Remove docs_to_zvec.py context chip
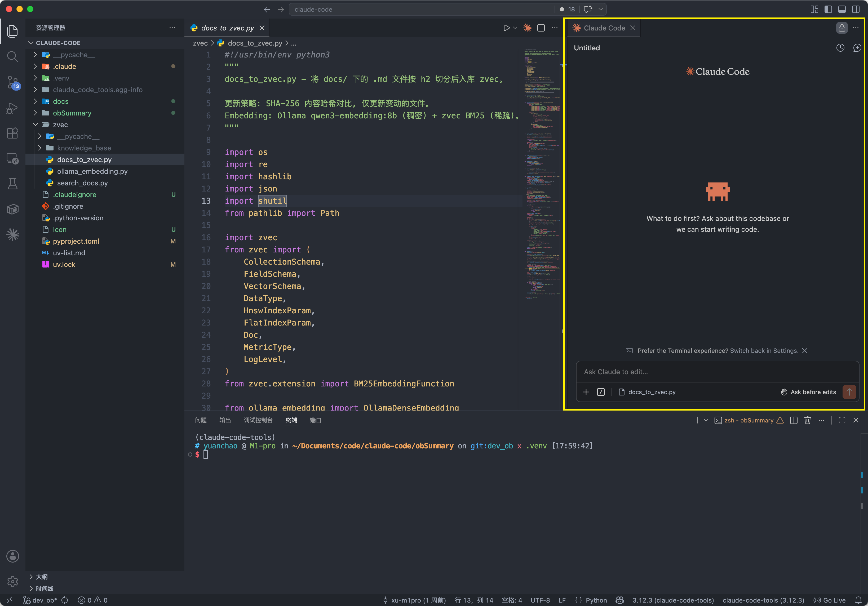This screenshot has height=606, width=868. pyautogui.click(x=647, y=392)
